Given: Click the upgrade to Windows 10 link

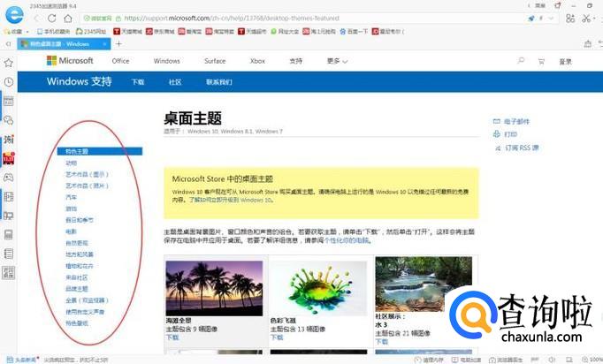Looking at the screenshot, I should click(231, 200).
